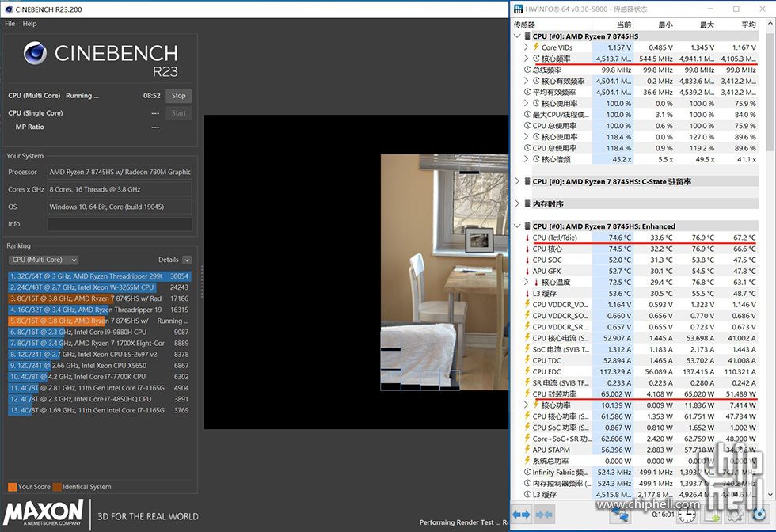Open HWiNFO sensor settings gear icon
Viewport: 776px width, 532px height.
pos(735,515)
